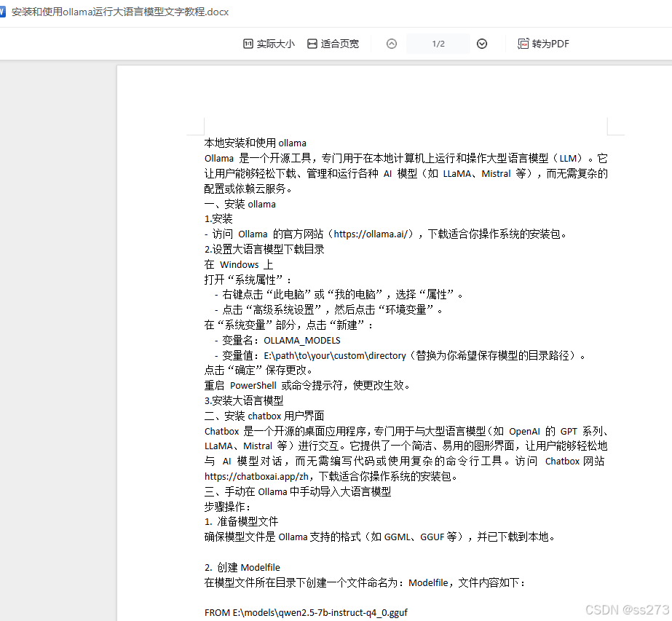Click the heading 一、安装 ollama
The width and height of the screenshot is (672, 621).
pyautogui.click(x=240, y=204)
